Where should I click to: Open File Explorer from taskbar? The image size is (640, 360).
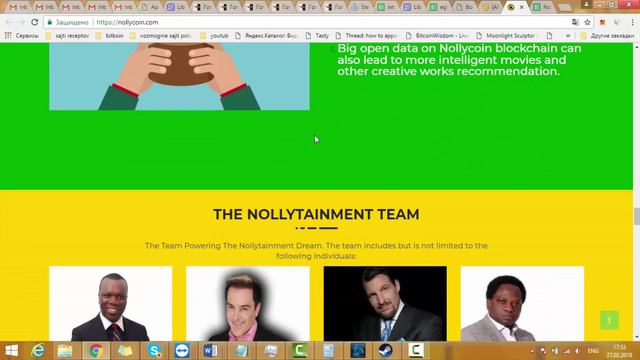65,351
